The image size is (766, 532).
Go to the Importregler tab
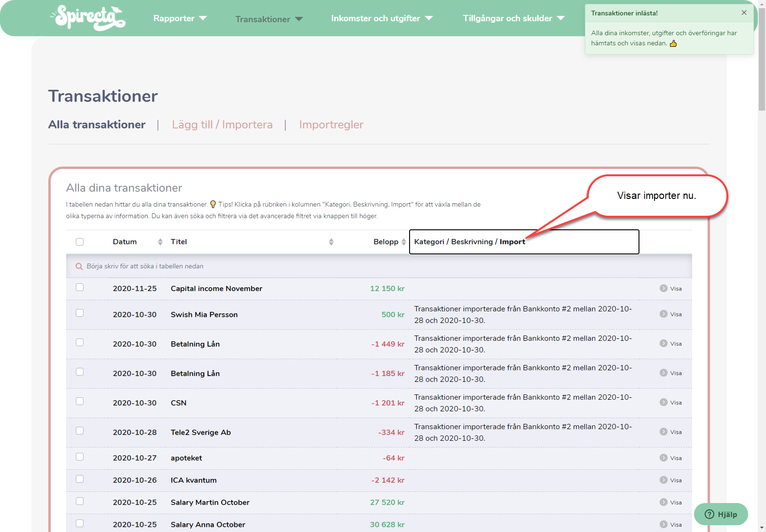click(331, 125)
